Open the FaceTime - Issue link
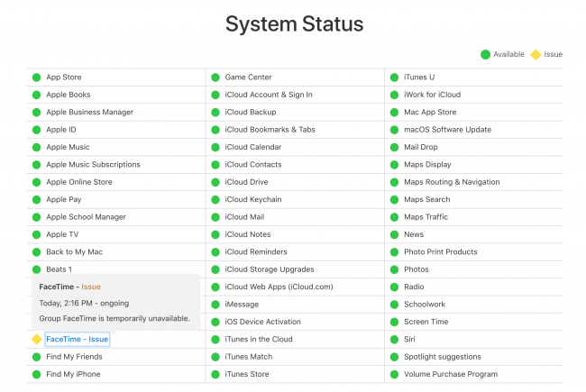This screenshot has height=392, width=586. point(78,340)
